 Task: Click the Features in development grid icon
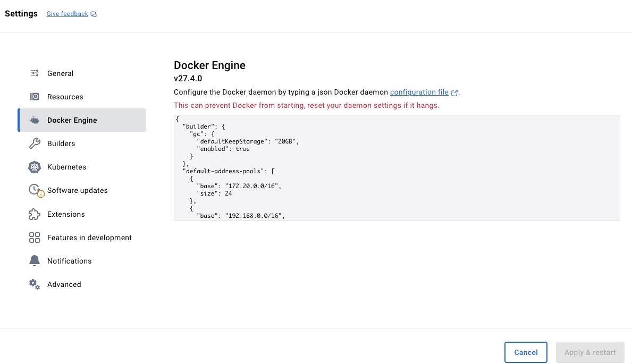coord(34,237)
